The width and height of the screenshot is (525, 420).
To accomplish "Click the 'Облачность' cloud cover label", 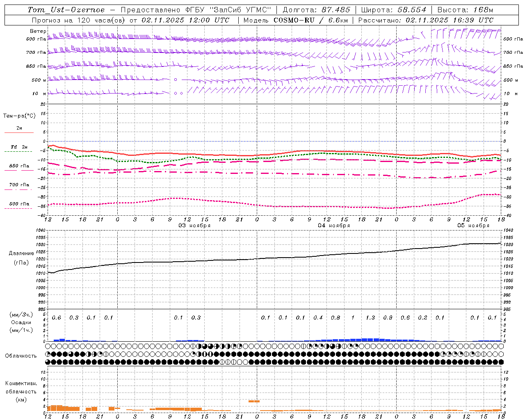I will (x=21, y=356).
